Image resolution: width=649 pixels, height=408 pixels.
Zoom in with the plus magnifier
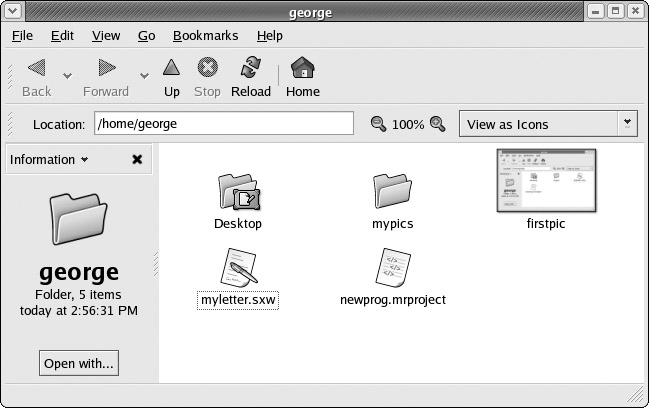point(437,124)
